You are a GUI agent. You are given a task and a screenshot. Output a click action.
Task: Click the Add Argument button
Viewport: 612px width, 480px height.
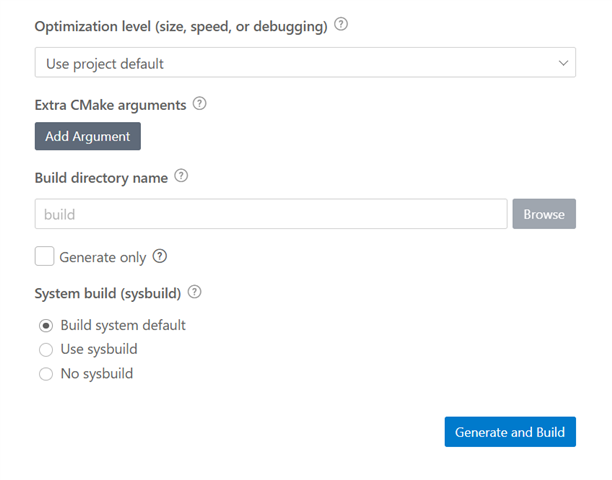click(88, 136)
